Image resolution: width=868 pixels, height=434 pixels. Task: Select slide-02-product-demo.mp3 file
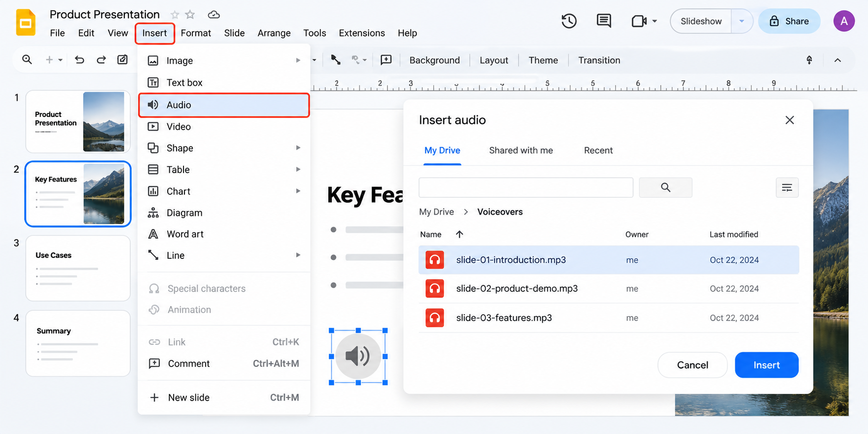pyautogui.click(x=609, y=289)
